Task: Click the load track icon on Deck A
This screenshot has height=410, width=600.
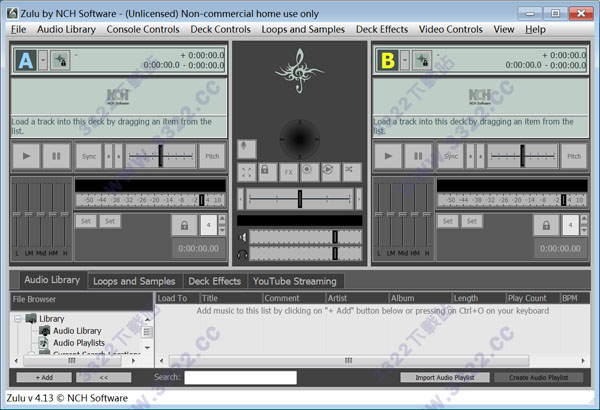Action: 60,60
